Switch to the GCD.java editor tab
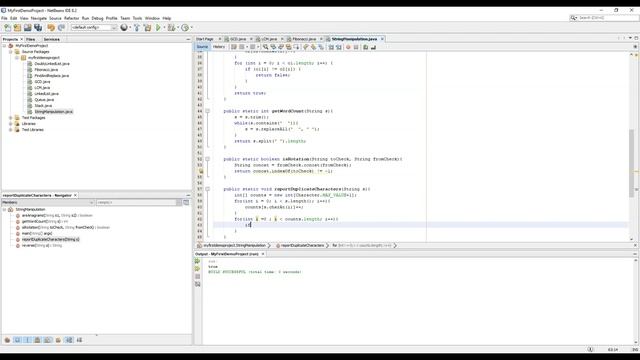 point(238,39)
